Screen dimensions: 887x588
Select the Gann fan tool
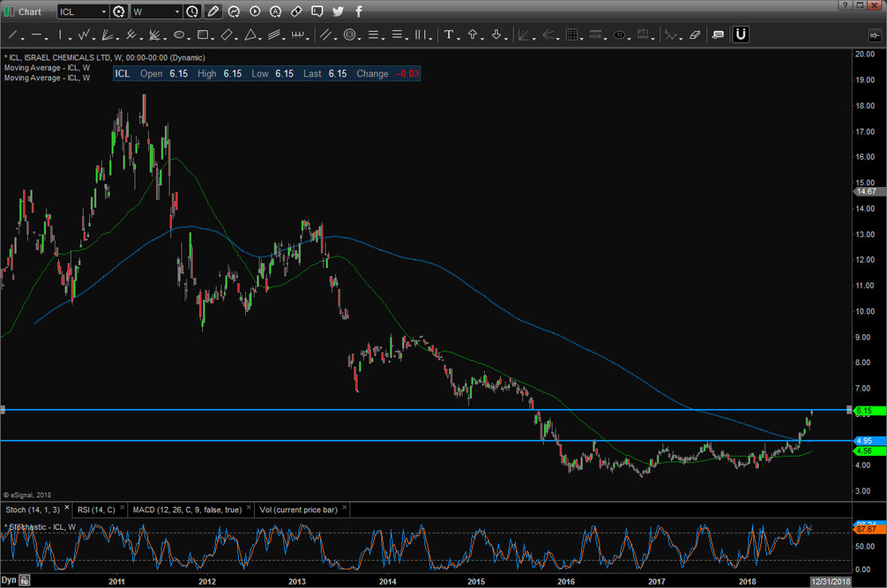tap(107, 35)
